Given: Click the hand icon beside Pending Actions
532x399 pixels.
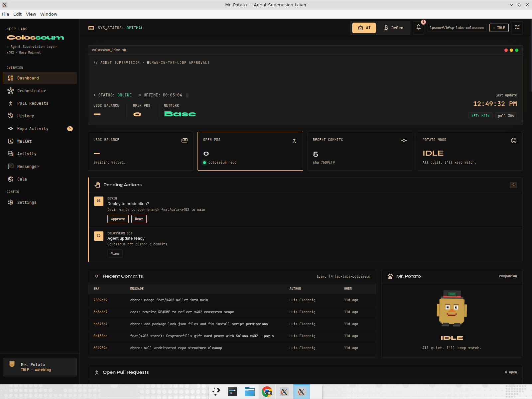Looking at the screenshot, I should 97,185.
